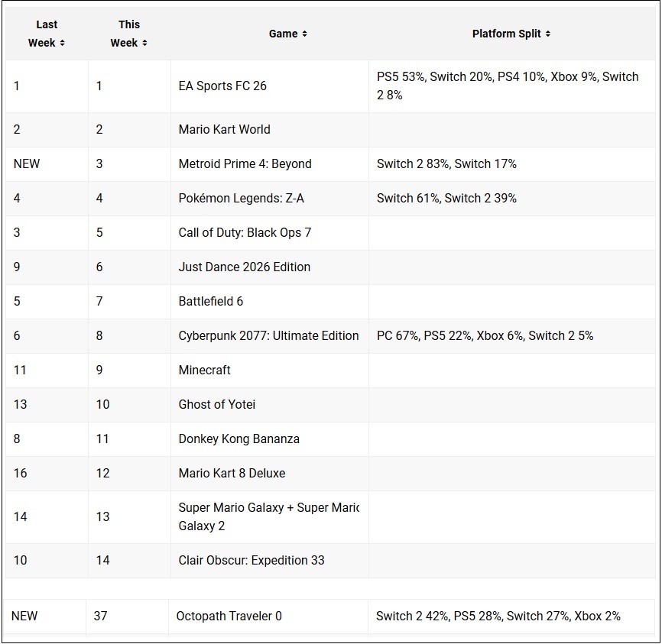Sort table by Game column header
Screen dimensions: 662x644
click(x=283, y=34)
